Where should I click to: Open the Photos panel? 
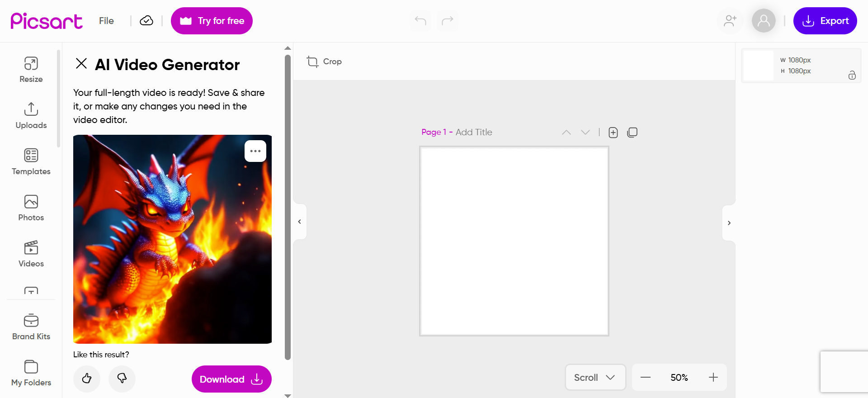(x=31, y=208)
